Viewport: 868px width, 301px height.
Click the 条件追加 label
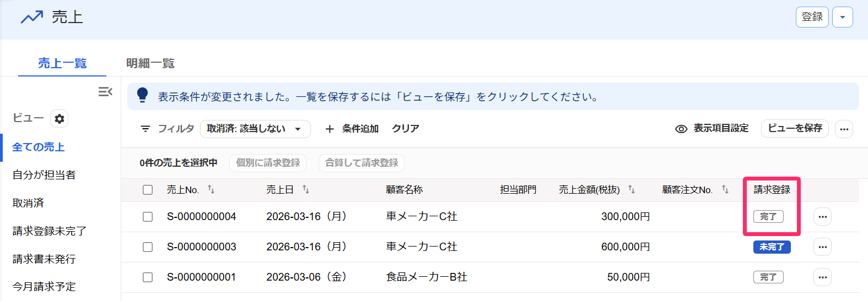360,129
